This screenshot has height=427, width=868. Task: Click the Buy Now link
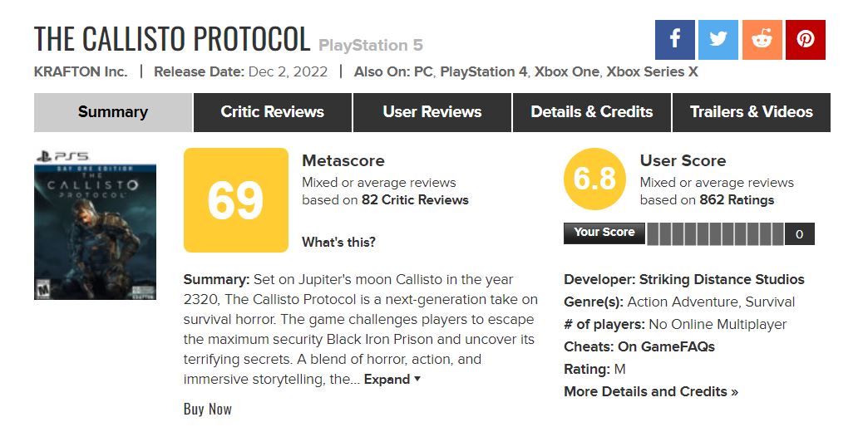point(208,409)
